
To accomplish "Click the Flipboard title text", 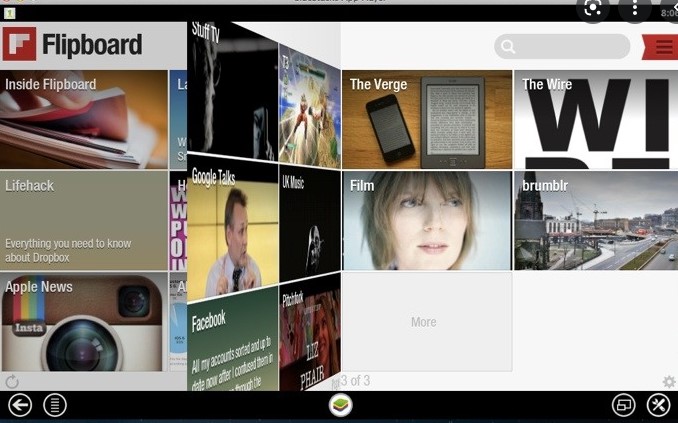I will point(92,45).
